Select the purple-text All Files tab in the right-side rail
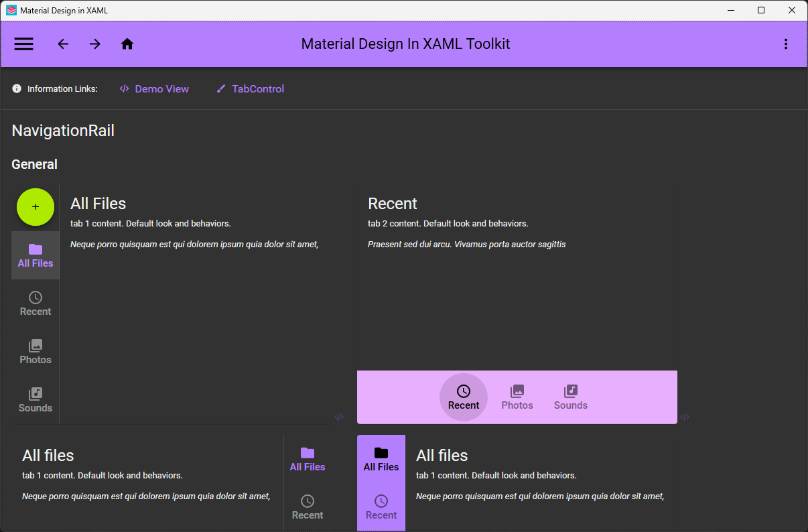The height and width of the screenshot is (532, 808). click(x=308, y=459)
